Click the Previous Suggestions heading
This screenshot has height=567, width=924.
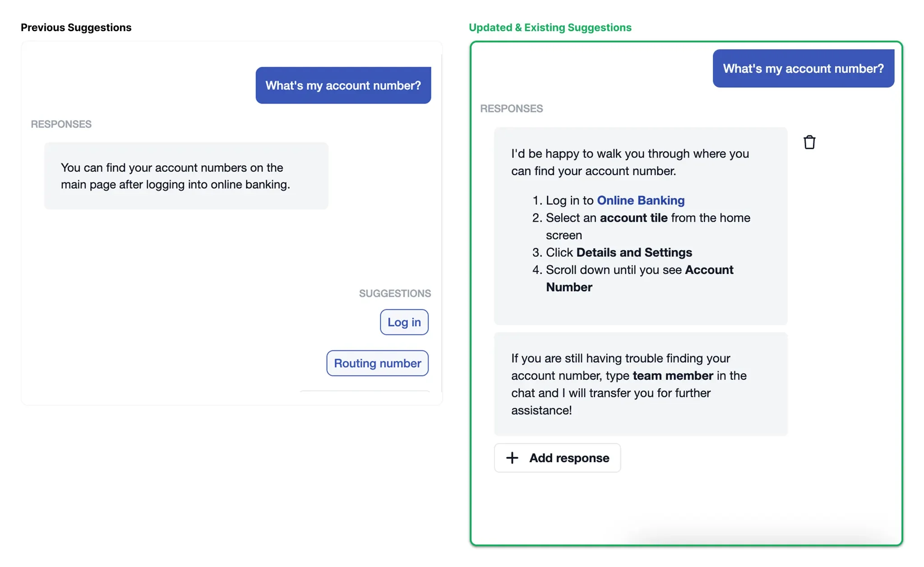click(76, 28)
